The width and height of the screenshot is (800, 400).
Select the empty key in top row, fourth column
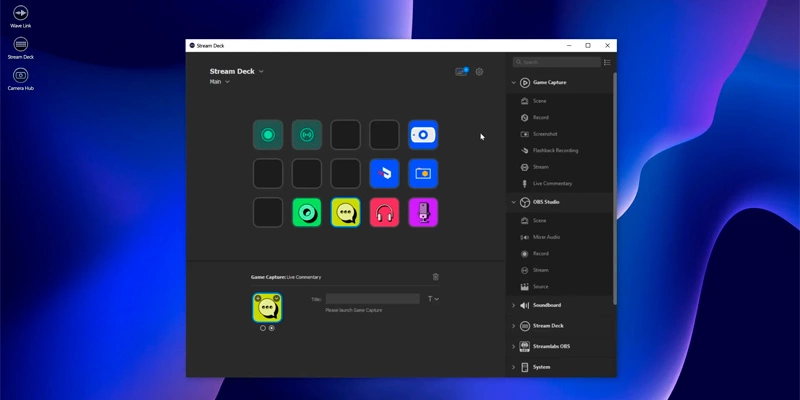(x=384, y=135)
